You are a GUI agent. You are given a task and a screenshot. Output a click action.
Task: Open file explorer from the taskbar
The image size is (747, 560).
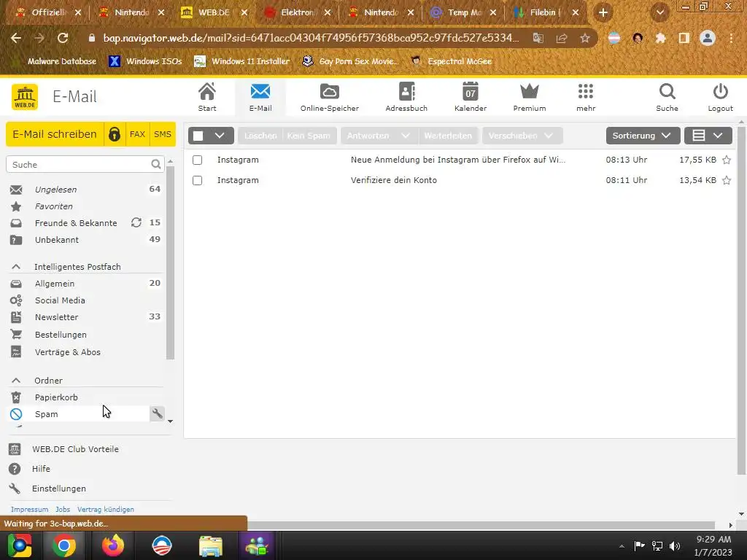[211, 545]
